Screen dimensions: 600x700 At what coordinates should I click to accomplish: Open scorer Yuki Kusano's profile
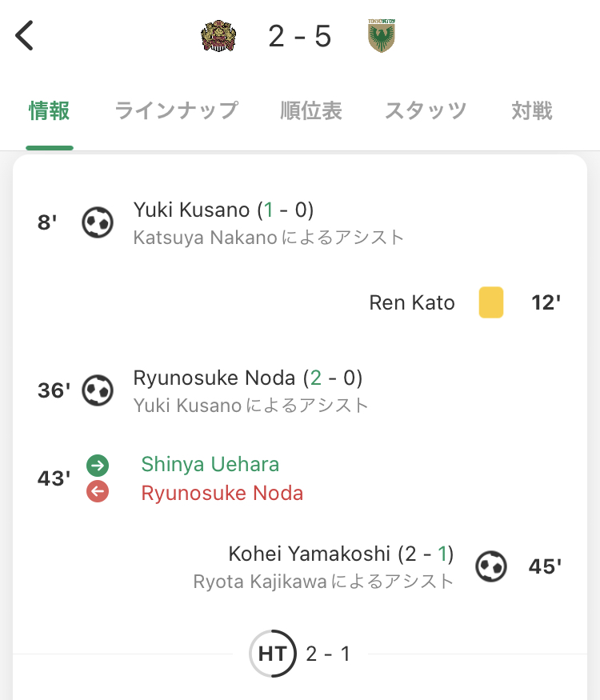(192, 210)
